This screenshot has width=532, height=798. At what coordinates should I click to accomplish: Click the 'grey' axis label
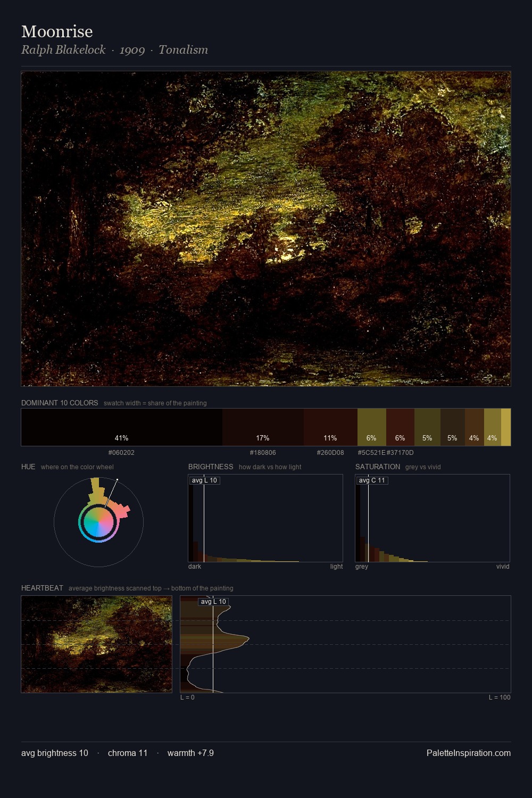click(362, 567)
